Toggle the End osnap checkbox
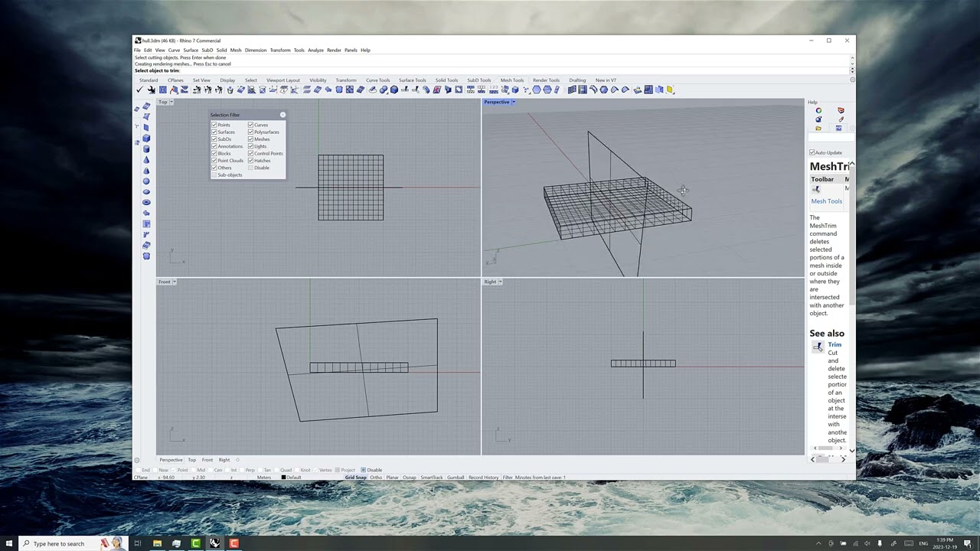The height and width of the screenshot is (551, 980). [x=139, y=470]
